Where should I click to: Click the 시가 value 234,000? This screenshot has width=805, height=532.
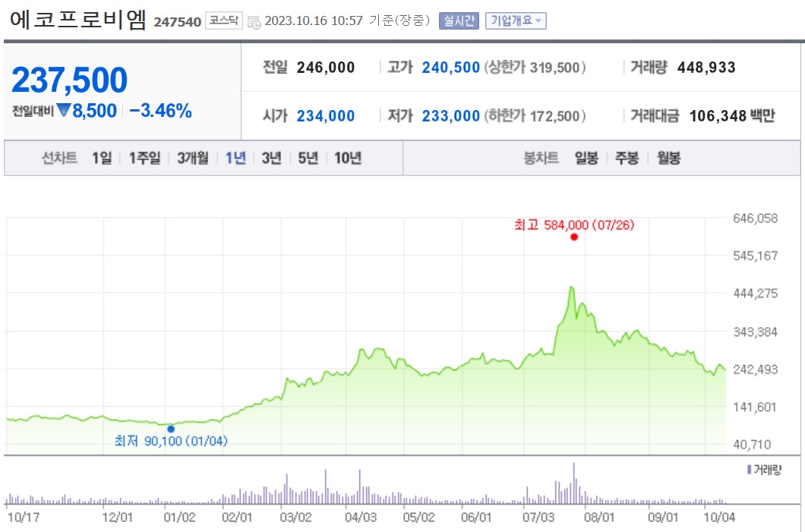[326, 116]
